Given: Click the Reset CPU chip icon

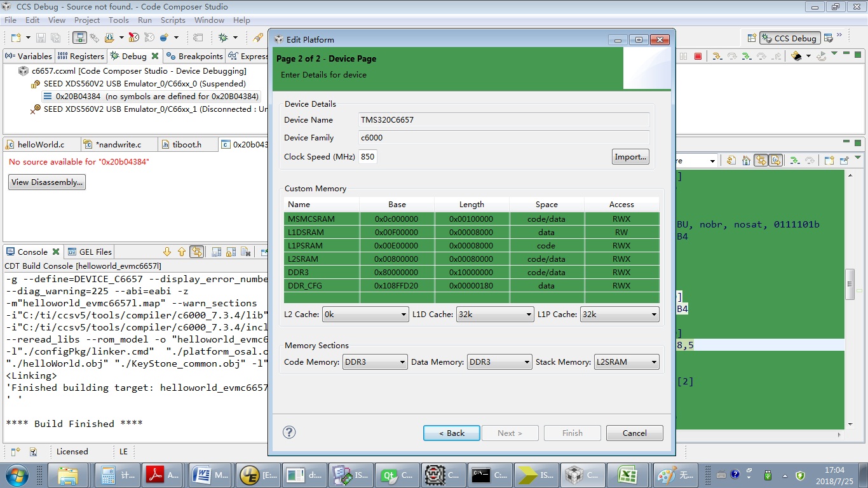Looking at the screenshot, I should (796, 56).
